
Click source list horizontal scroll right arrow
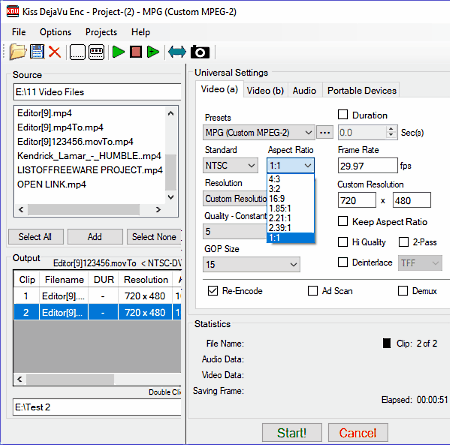pos(158,209)
